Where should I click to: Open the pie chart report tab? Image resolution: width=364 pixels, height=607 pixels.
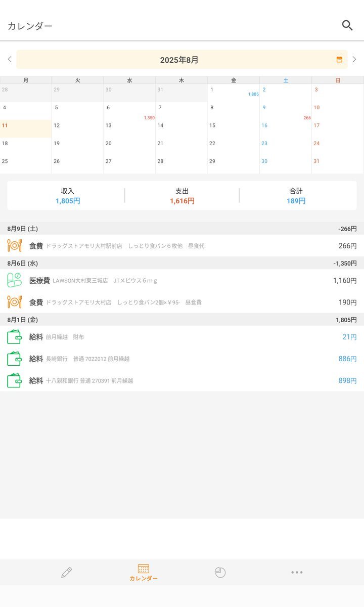coord(220,572)
